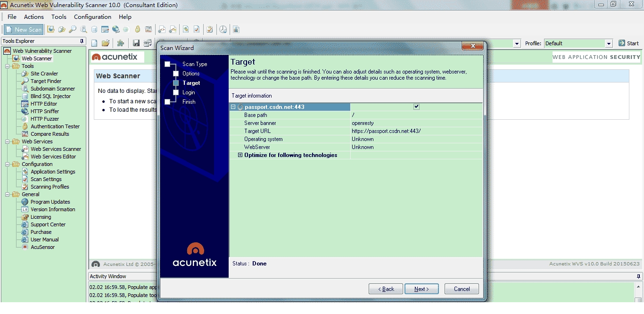Pin the Tools Explorer panel
Screen dimensions: 644x314
pyautogui.click(x=82, y=41)
